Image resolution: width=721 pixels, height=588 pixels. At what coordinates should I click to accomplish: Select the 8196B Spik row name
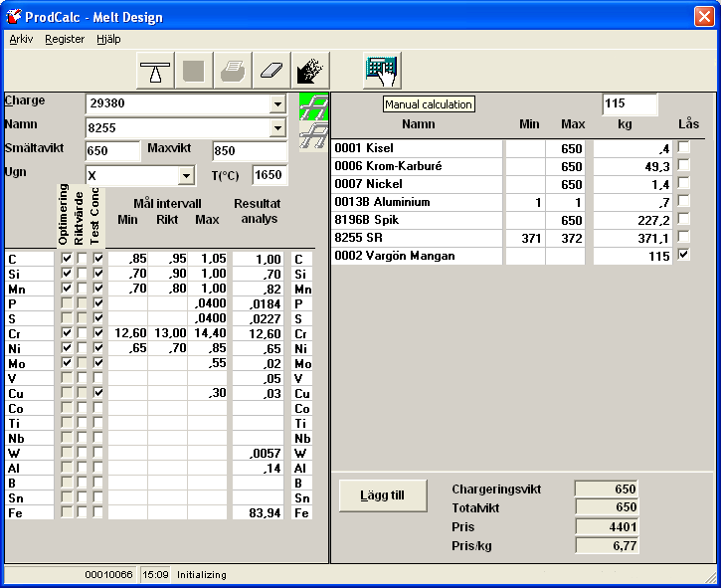tap(417, 221)
